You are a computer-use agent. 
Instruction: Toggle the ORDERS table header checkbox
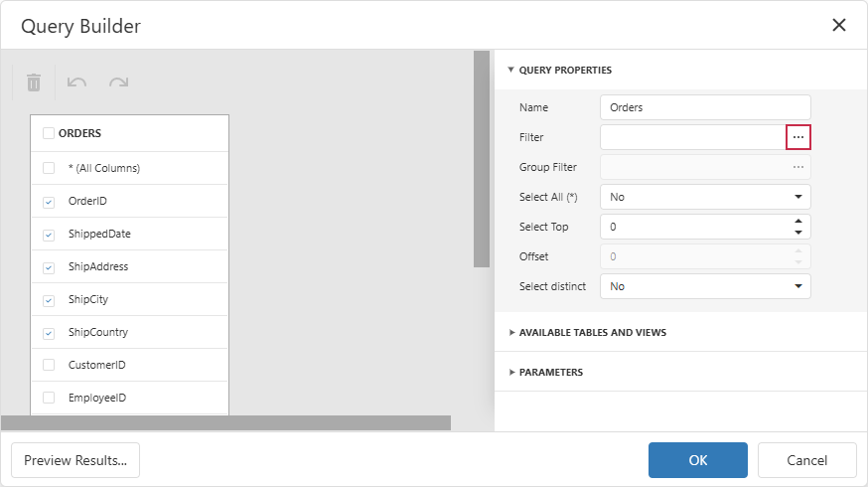49,133
